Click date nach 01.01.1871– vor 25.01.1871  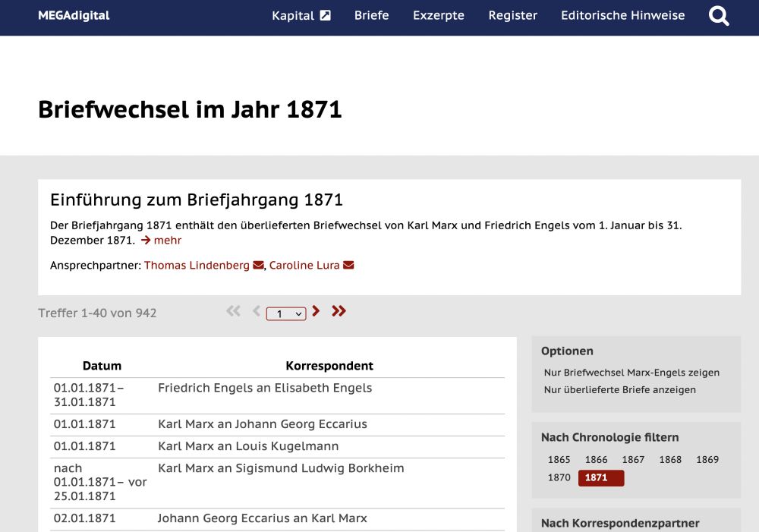pyautogui.click(x=100, y=482)
